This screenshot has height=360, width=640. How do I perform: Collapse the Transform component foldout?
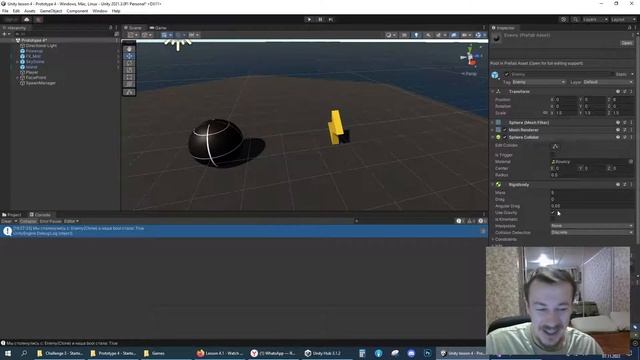(x=493, y=91)
